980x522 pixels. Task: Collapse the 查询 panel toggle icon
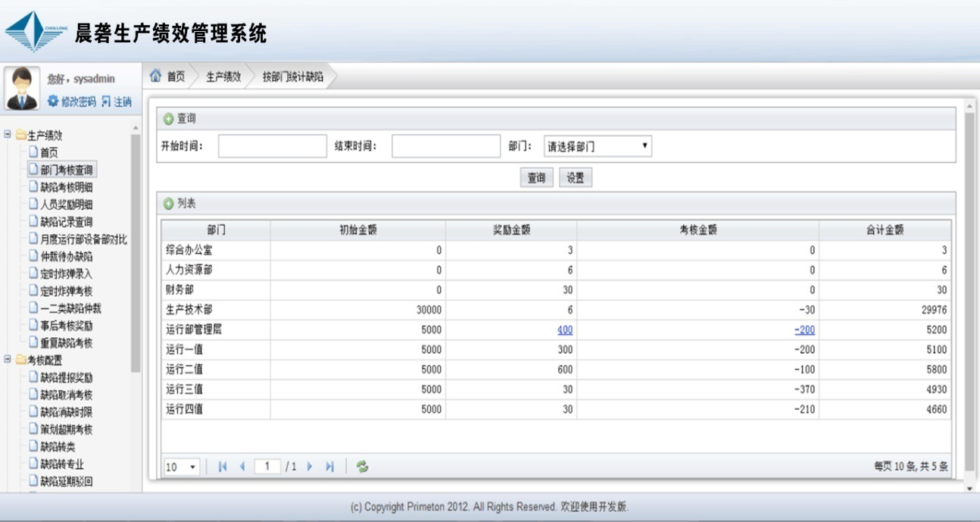click(x=168, y=119)
